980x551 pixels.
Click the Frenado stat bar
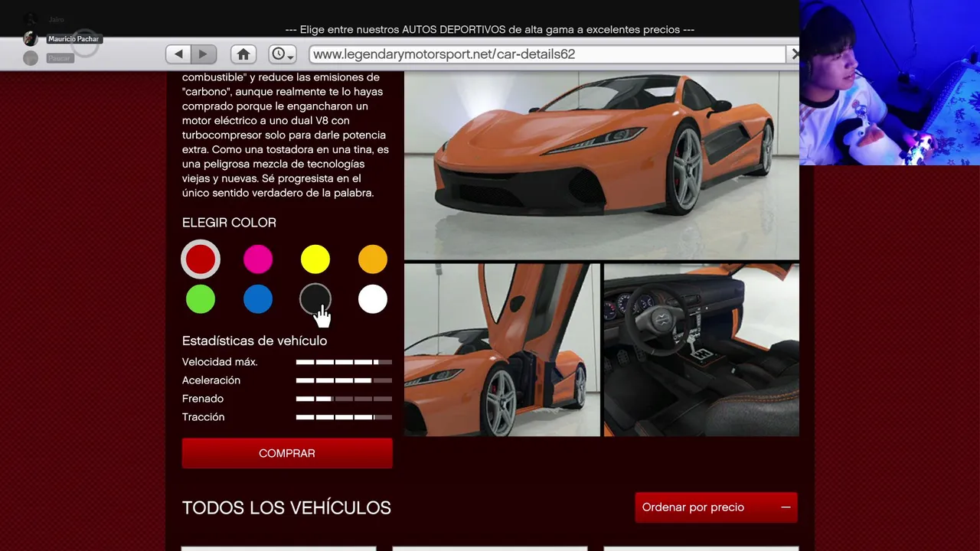click(x=344, y=399)
